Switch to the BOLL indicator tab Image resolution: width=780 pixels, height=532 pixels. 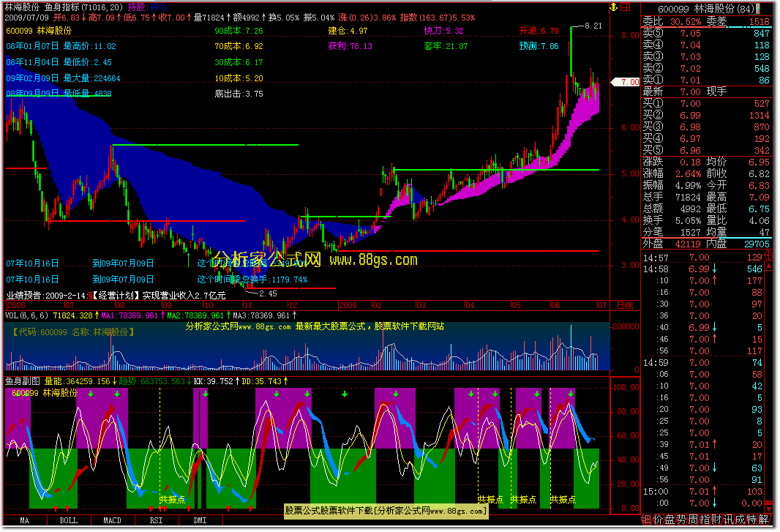[x=69, y=520]
